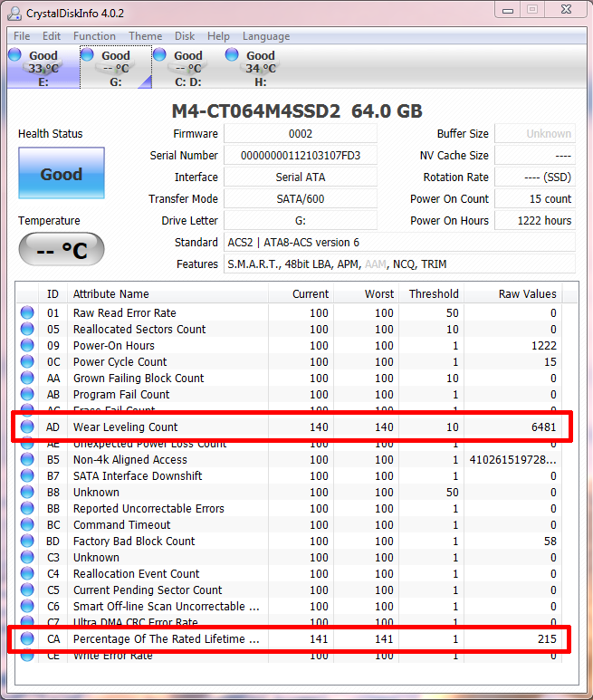Image resolution: width=593 pixels, height=700 pixels.
Task: Click the CrystalDiskInfo title bar icon
Action: point(14,14)
